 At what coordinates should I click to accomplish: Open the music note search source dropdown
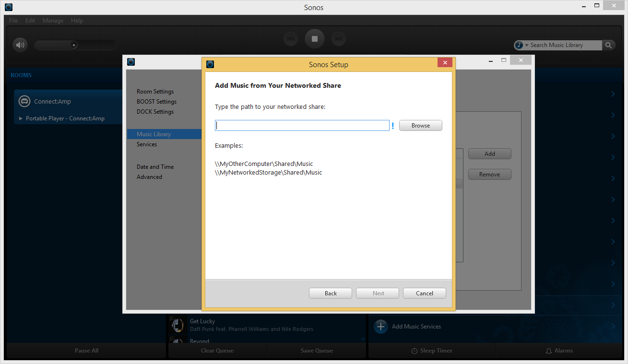(521, 45)
